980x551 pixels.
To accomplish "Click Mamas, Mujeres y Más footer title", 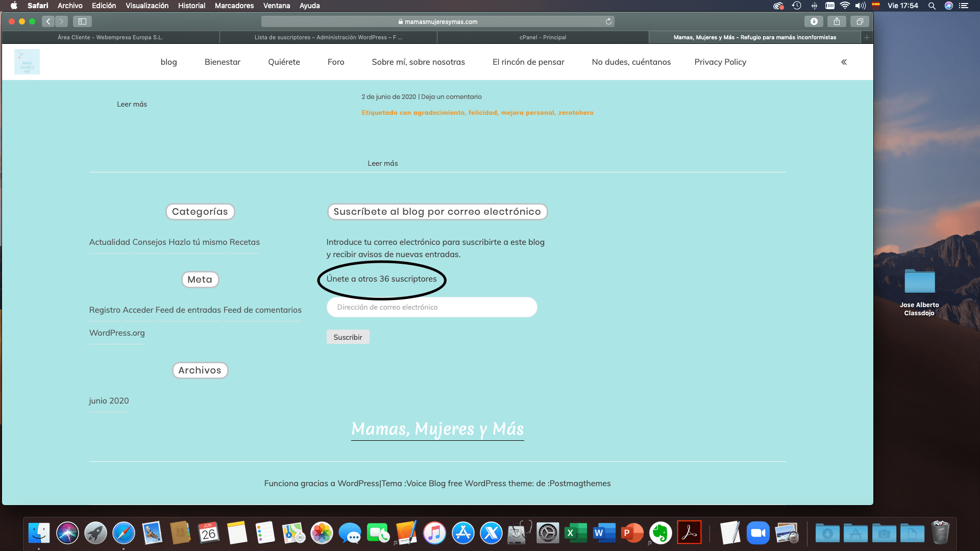I will [x=437, y=429].
